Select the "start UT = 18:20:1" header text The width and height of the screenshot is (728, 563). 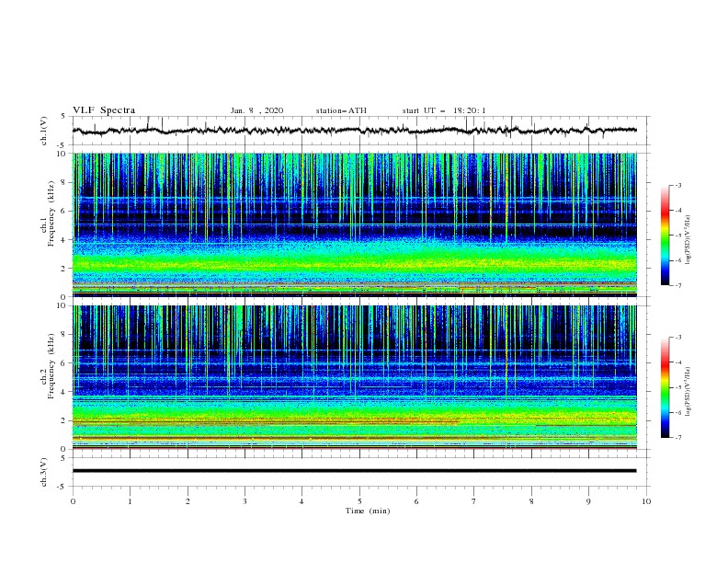(x=444, y=110)
